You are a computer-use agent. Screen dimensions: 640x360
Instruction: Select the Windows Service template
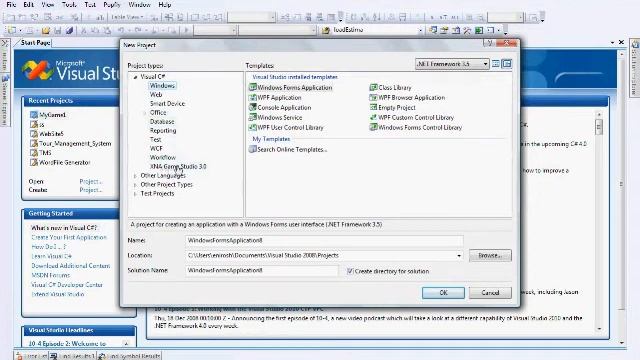click(275, 117)
